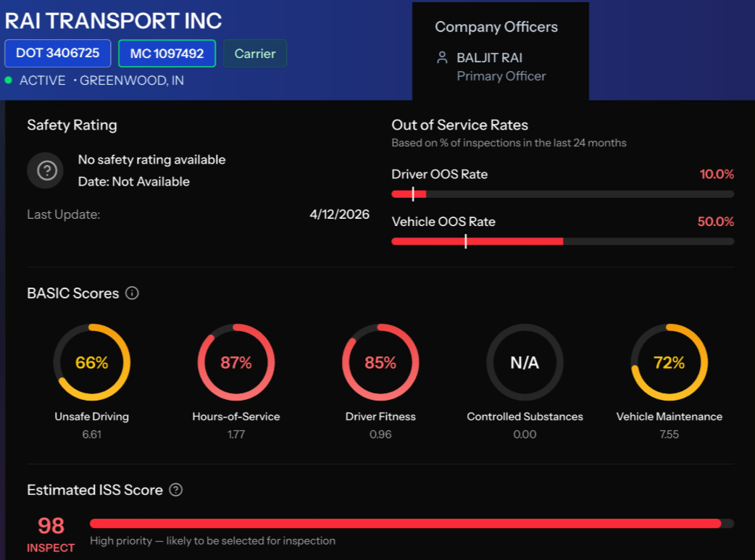Screen dimensions: 755x560
Task: Click the Carrier tag
Action: (x=255, y=54)
